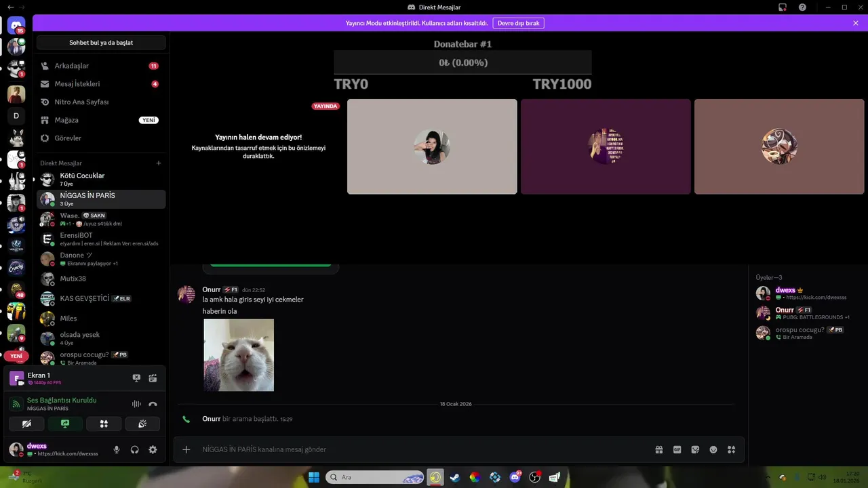Click Onurr's name in the message
The image size is (868, 488).
(212, 289)
